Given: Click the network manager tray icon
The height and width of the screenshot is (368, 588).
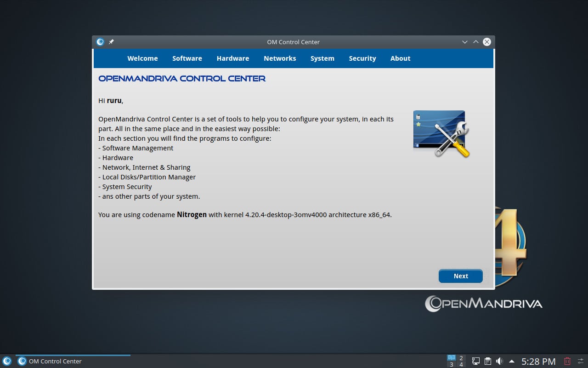Looking at the screenshot, I should (x=475, y=361).
